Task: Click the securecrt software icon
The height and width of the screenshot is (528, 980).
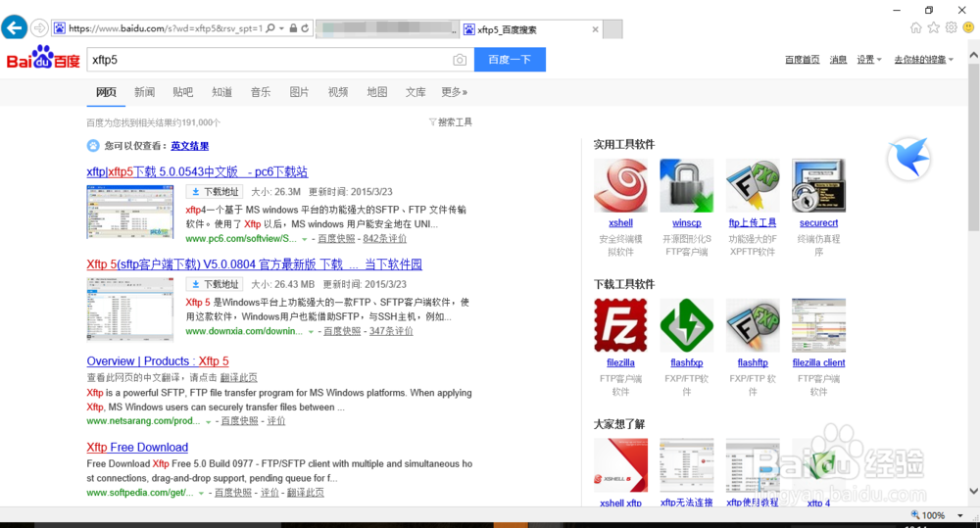Action: [818, 185]
